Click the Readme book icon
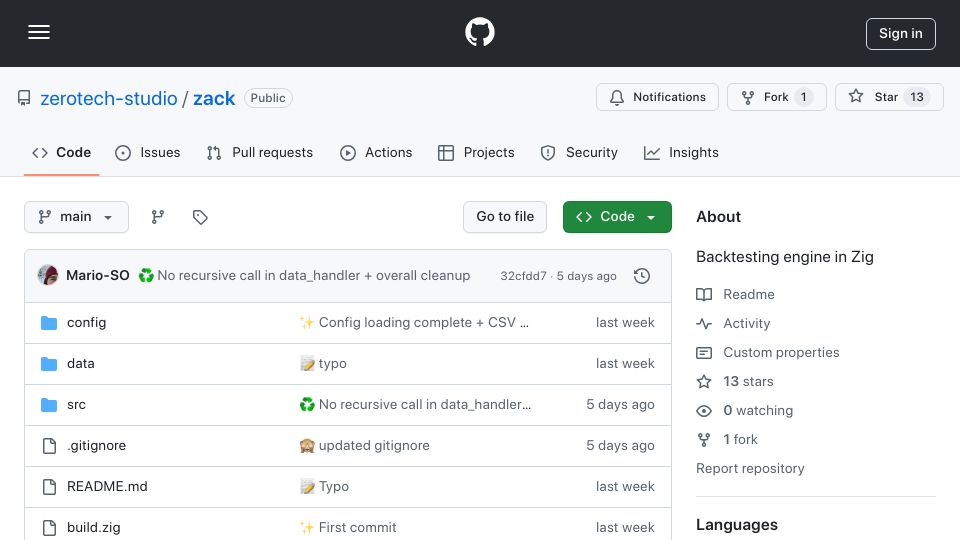The image size is (960, 540). point(704,294)
